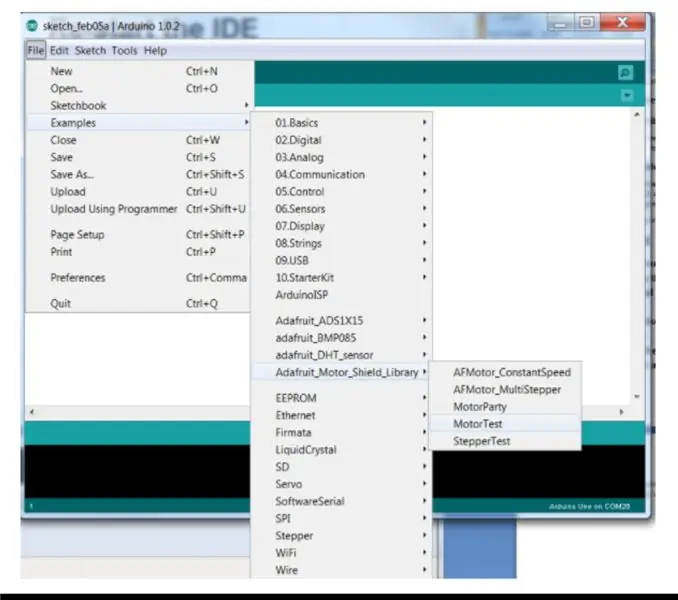Open StepperTest example
678x600 pixels.
click(505, 441)
